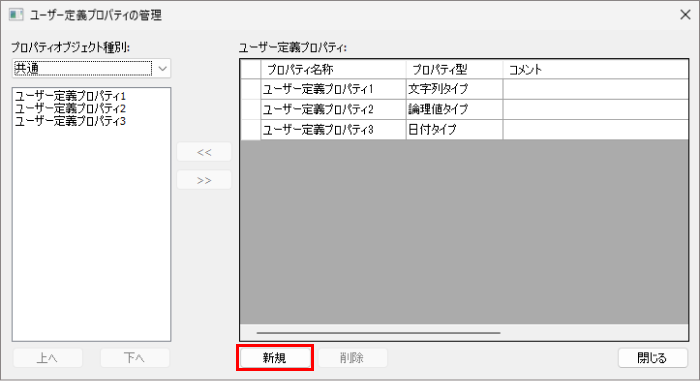Open the プロパティオブジェクト種別 dropdown arrow
700x381 pixels.
pyautogui.click(x=162, y=69)
